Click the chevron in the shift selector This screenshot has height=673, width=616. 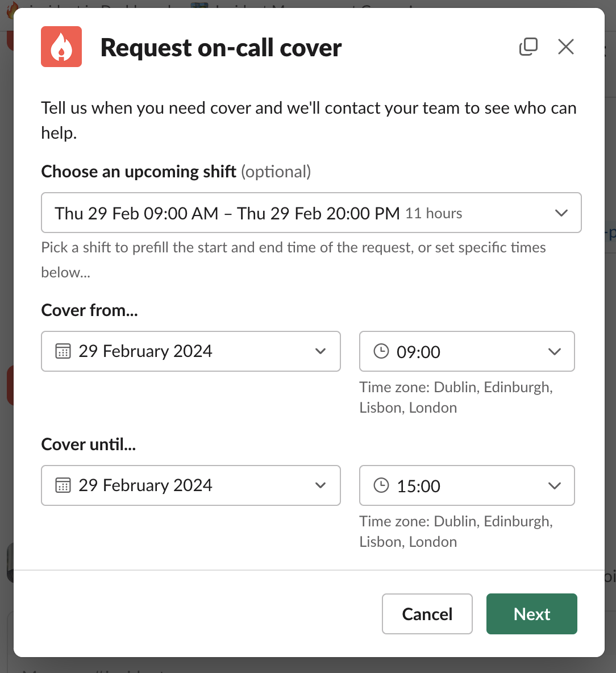(561, 213)
